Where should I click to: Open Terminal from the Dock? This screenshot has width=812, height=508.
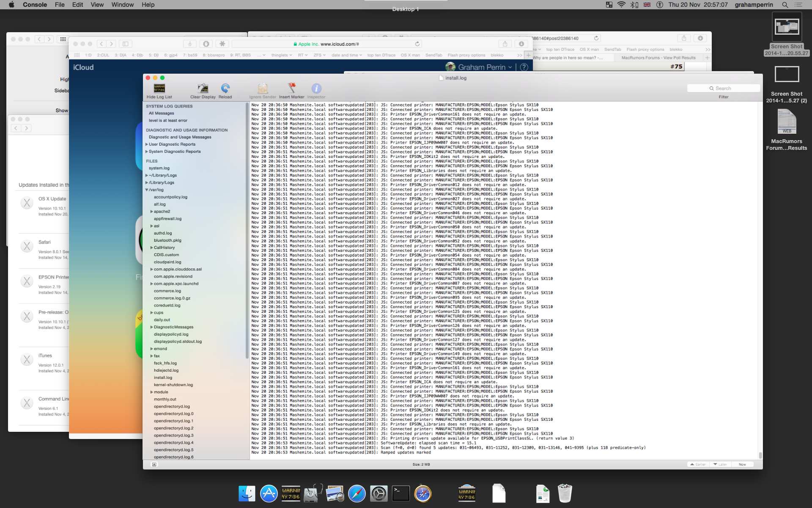click(x=401, y=494)
